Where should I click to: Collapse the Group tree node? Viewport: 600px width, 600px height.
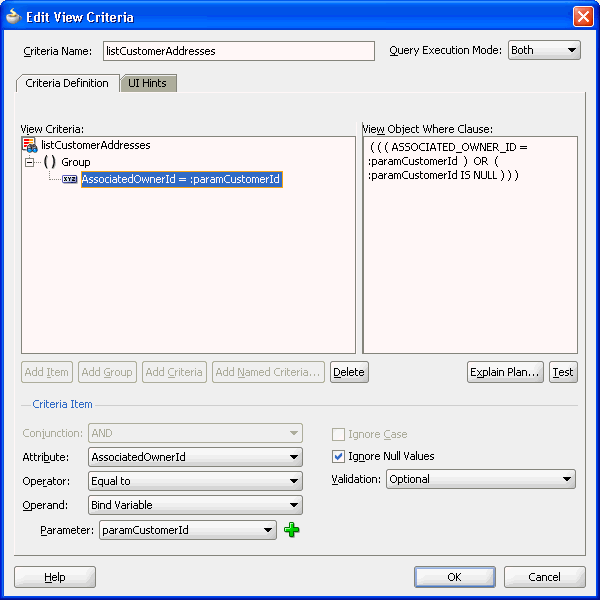pyautogui.click(x=29, y=162)
